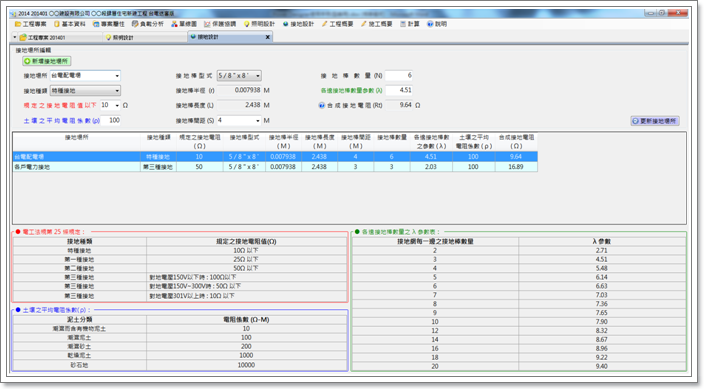Click the 接地棒數量 column header

(392, 141)
